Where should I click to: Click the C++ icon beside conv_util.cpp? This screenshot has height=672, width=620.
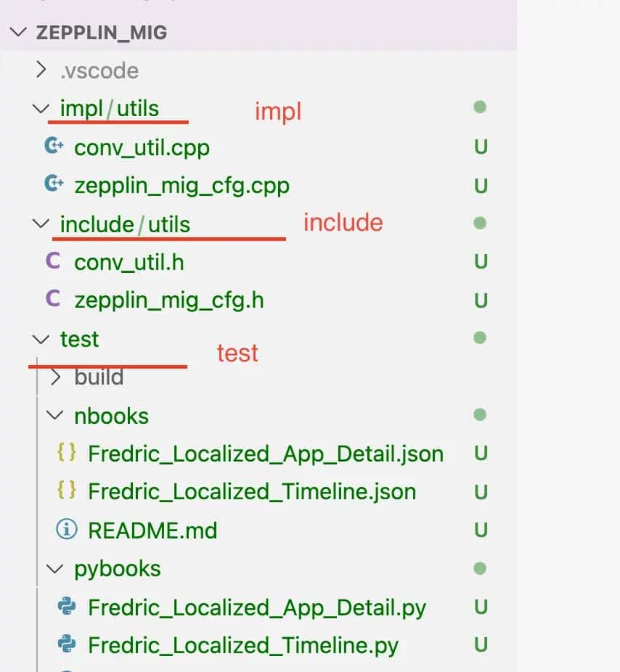[53, 146]
